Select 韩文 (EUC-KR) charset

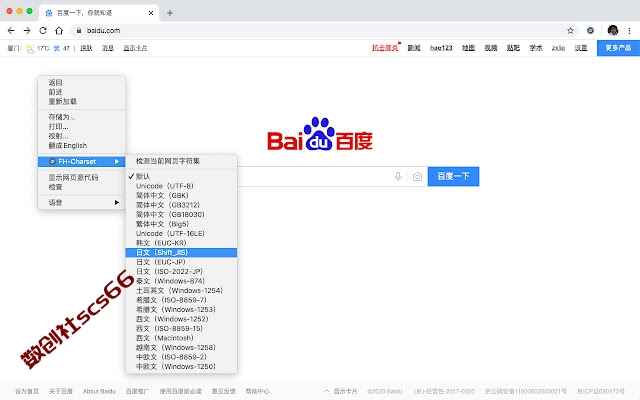181,243
